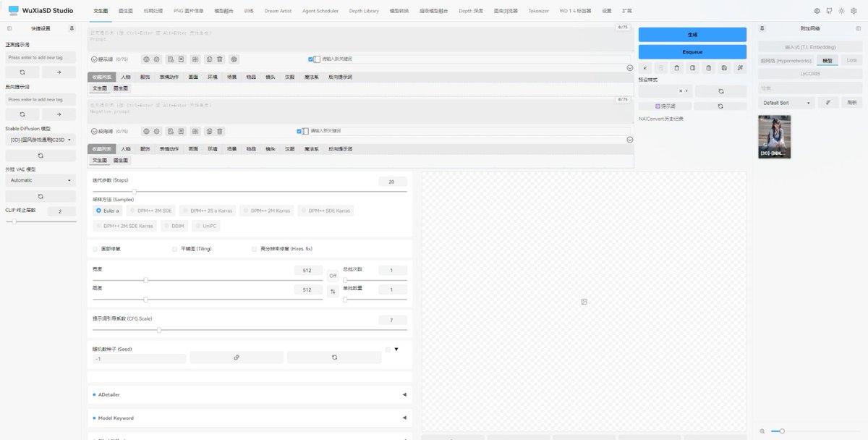Click zoom icon beside thumbnail size slider

pos(762,431)
